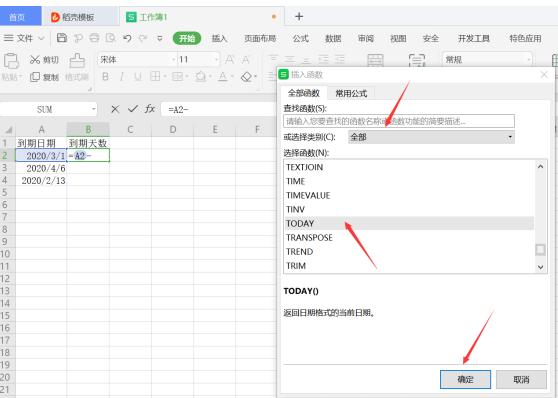Open the font size dropdown showing 11
Image resolution: width=558 pixels, height=398 pixels.
216,59
